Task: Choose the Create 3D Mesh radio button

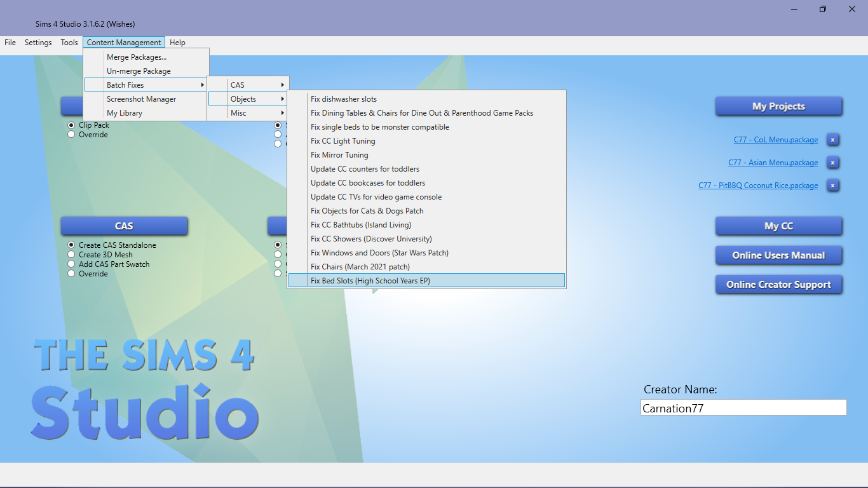Action: [72, 255]
